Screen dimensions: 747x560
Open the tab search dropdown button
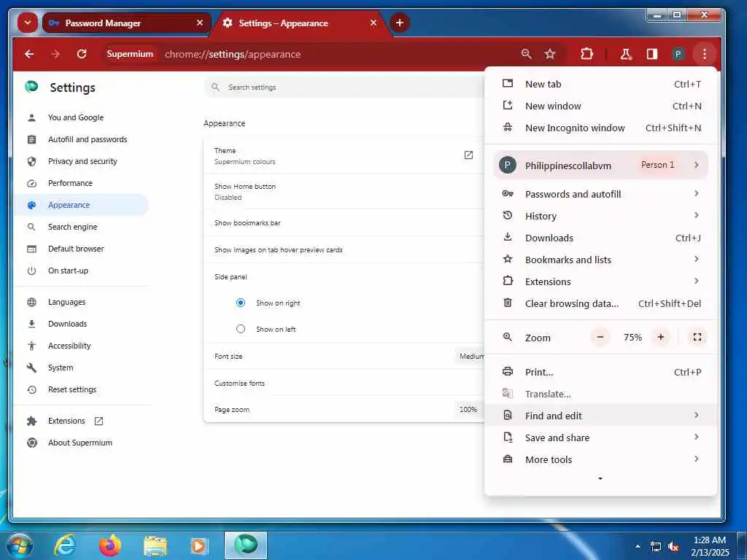[28, 23]
